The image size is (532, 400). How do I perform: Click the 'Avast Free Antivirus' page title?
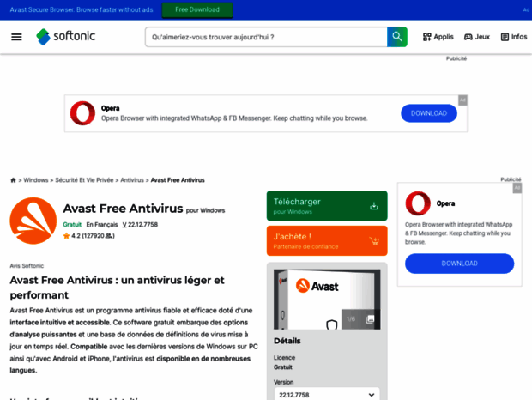124,209
